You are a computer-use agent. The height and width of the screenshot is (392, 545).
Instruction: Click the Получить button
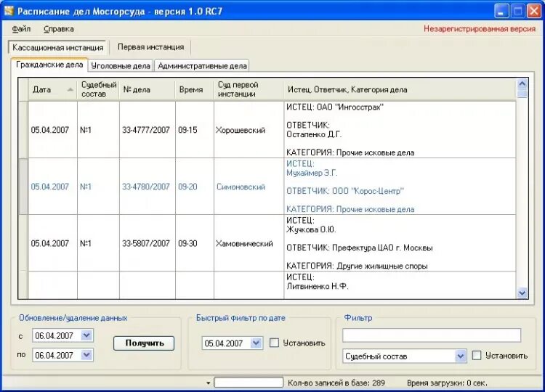(144, 343)
